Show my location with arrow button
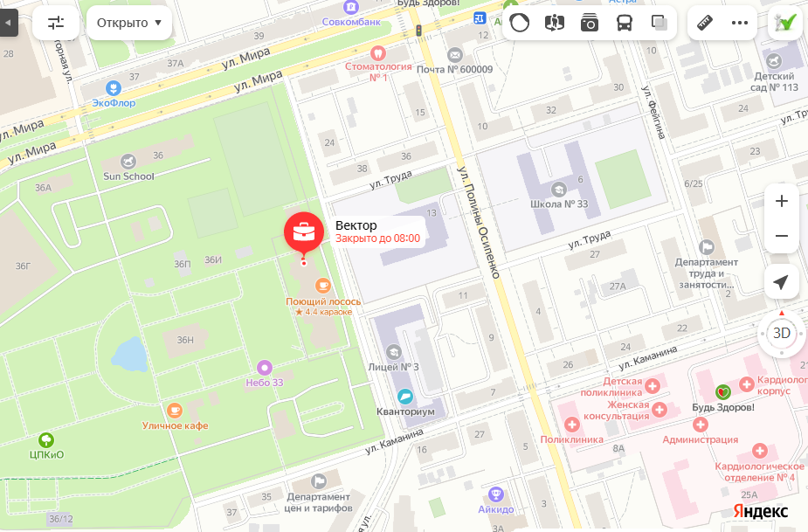This screenshot has width=808, height=532. (x=782, y=282)
